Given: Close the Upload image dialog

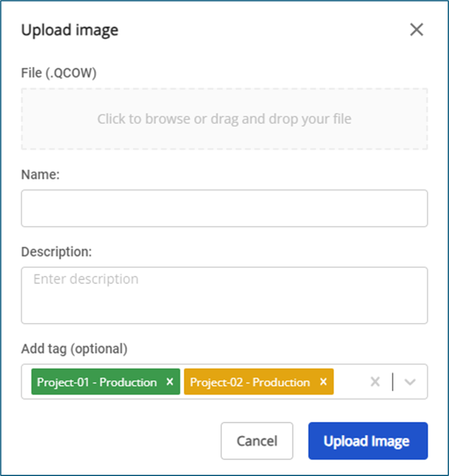Looking at the screenshot, I should (416, 30).
